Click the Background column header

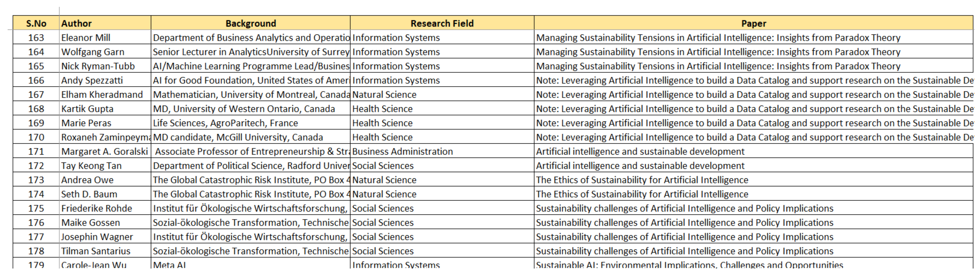(250, 23)
